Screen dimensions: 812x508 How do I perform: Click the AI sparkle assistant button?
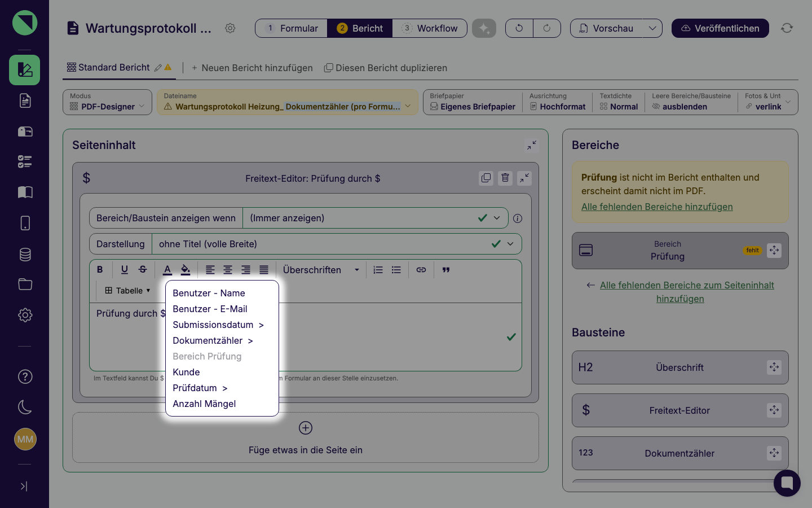pyautogui.click(x=484, y=28)
